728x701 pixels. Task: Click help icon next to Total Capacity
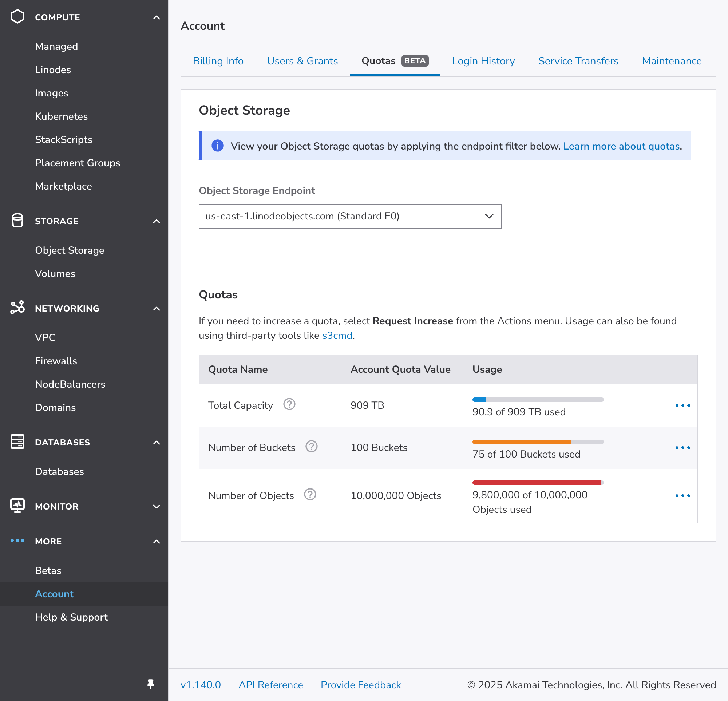[289, 404]
